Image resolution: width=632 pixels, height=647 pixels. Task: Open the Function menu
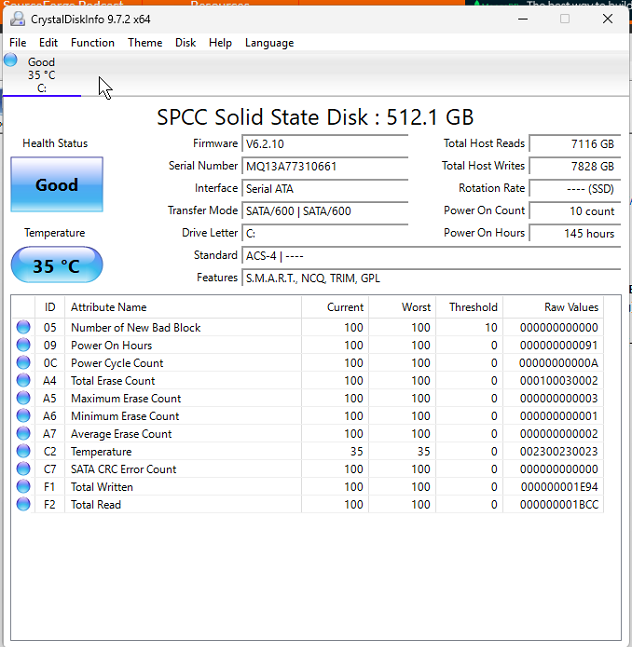tap(93, 43)
